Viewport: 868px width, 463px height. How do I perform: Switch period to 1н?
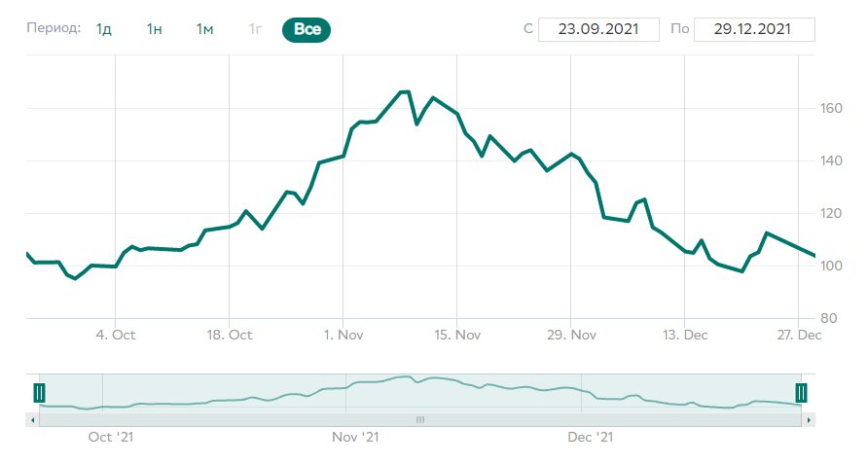pos(154,29)
